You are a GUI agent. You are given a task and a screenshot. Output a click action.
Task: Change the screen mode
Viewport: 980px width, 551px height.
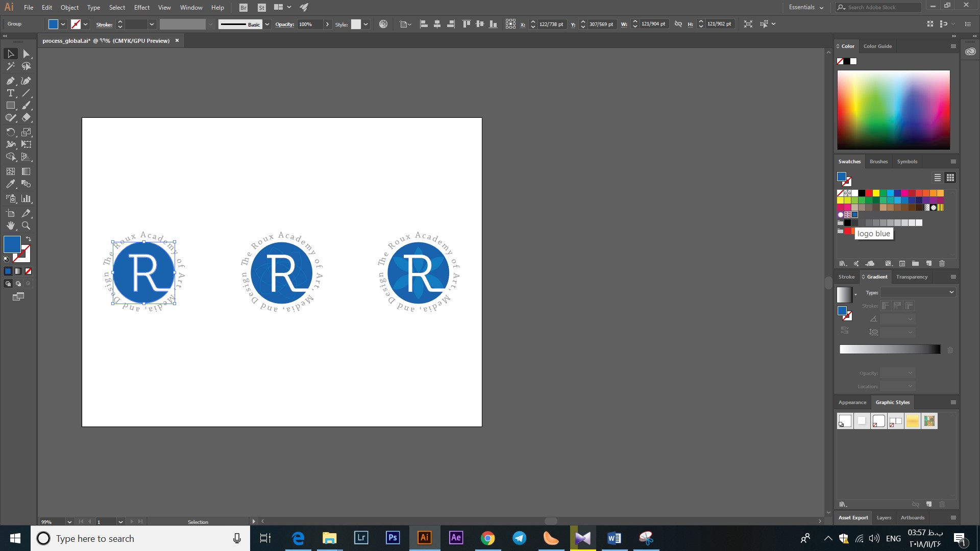coord(18,296)
